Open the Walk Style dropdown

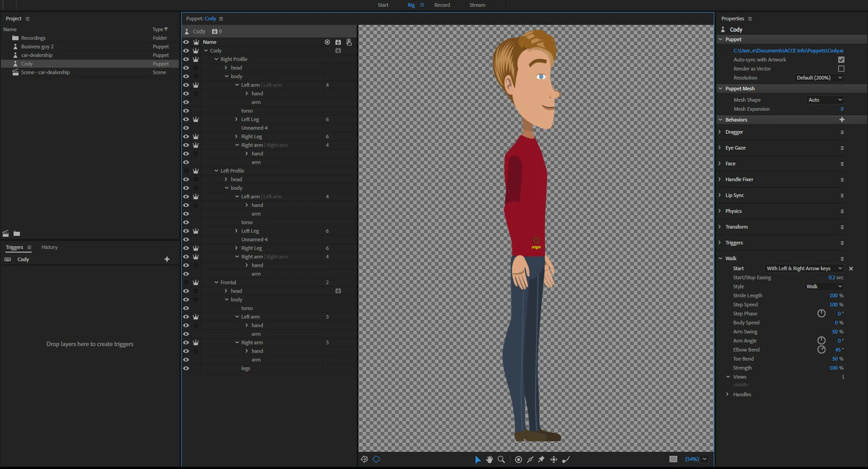tap(824, 286)
